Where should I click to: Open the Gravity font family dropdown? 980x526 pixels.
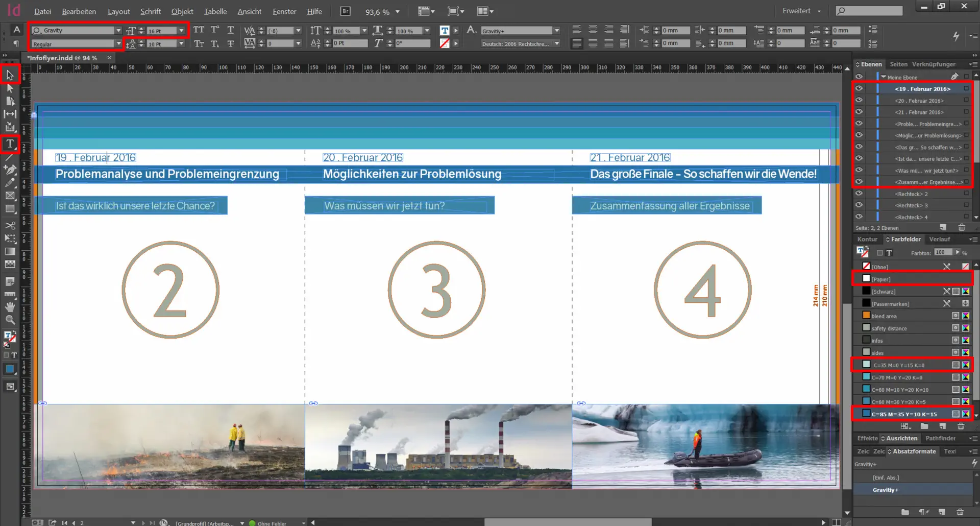118,31
